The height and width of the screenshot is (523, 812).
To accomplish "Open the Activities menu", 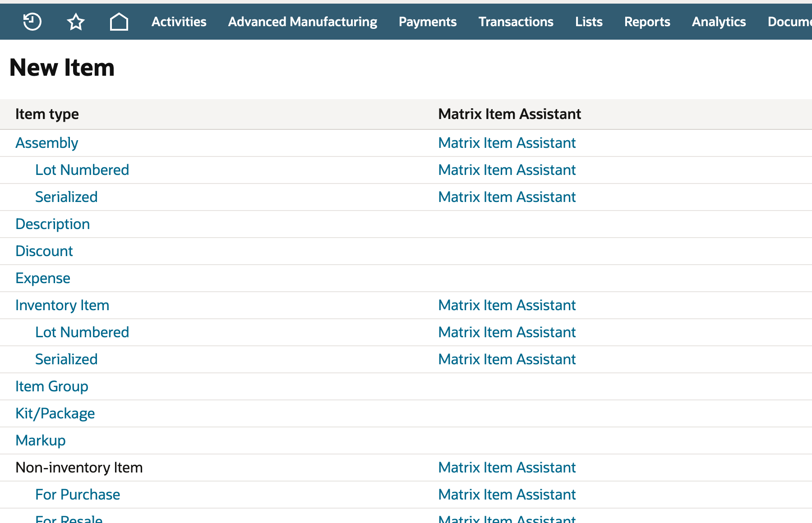I will (179, 22).
